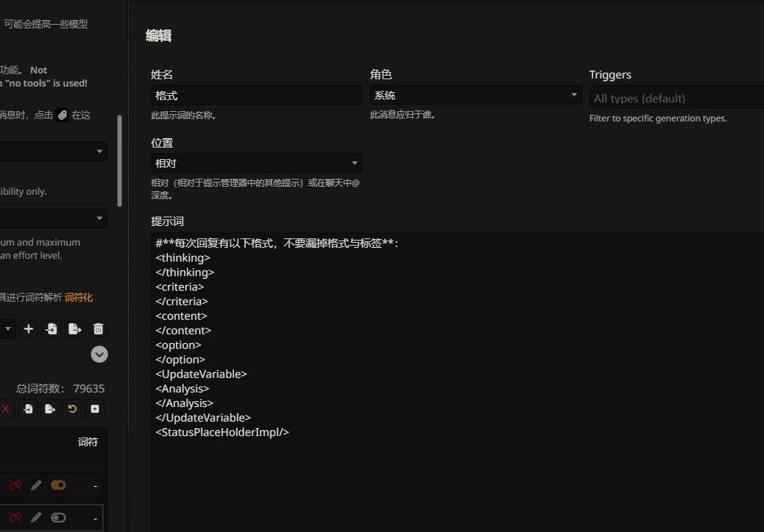Import prompts using the file-import icon
The height and width of the screenshot is (532, 764).
tap(52, 329)
